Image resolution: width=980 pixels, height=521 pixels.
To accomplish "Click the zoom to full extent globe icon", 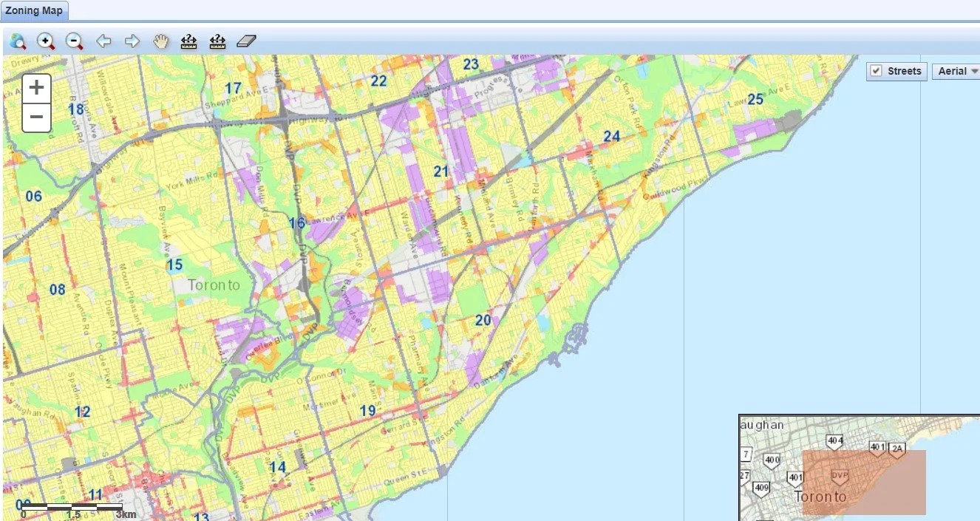I will (x=18, y=41).
